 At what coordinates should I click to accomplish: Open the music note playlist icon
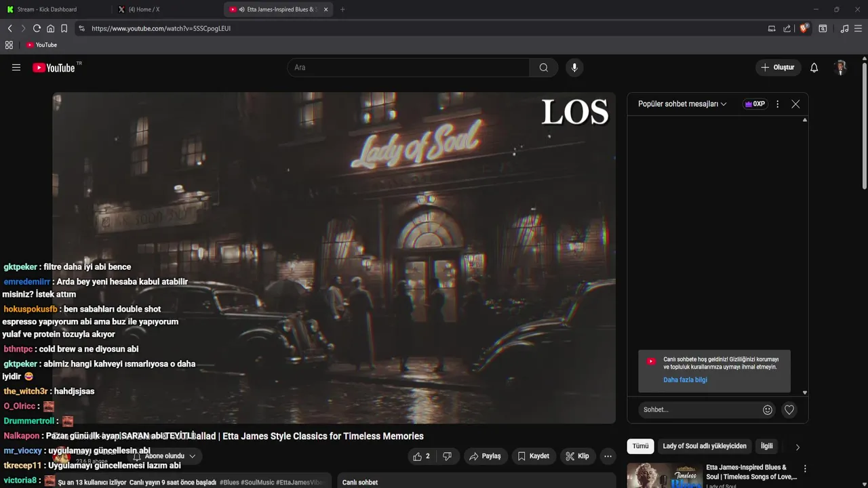point(844,28)
